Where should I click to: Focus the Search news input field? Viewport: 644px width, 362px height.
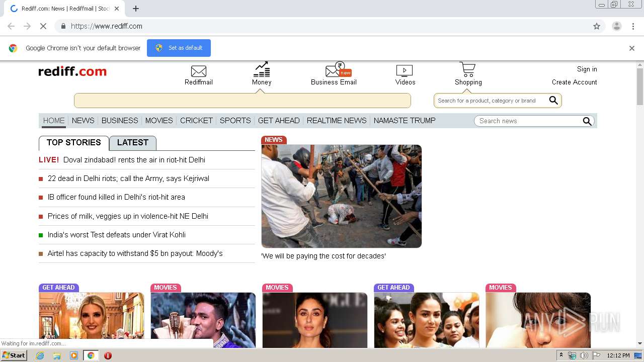528,121
